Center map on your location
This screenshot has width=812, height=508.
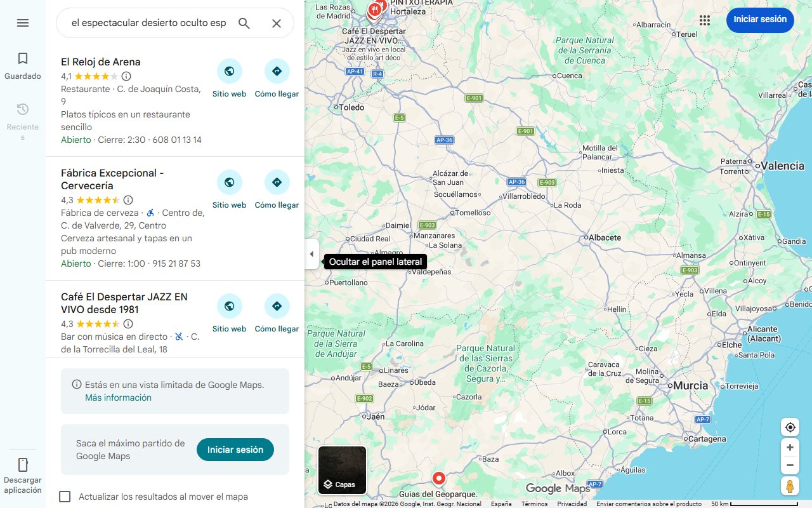tap(790, 427)
